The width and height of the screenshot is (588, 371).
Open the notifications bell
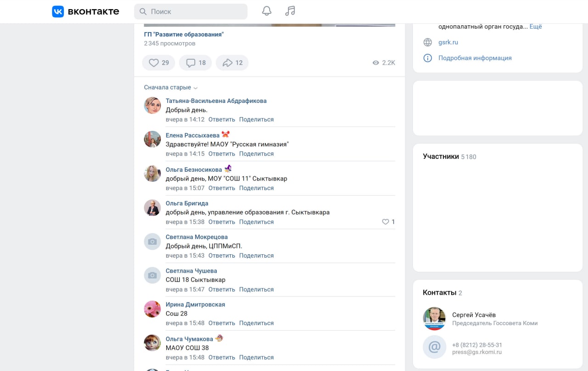click(266, 11)
